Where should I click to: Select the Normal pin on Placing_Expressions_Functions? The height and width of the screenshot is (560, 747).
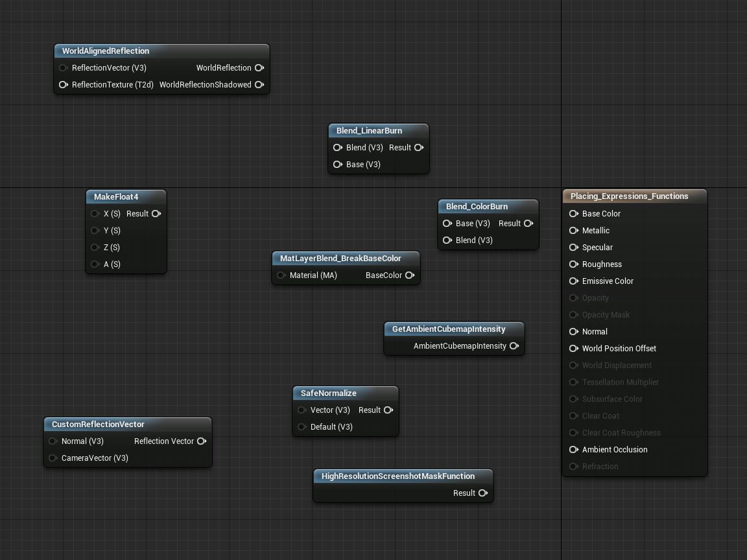click(x=574, y=331)
